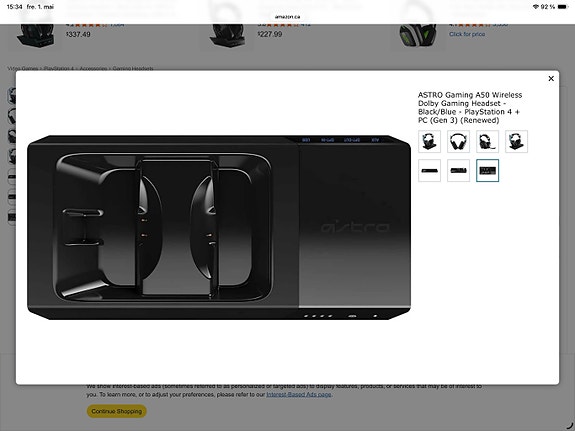Select the base station rear ports thumbnail
This screenshot has width=575, height=431.
coord(458,171)
